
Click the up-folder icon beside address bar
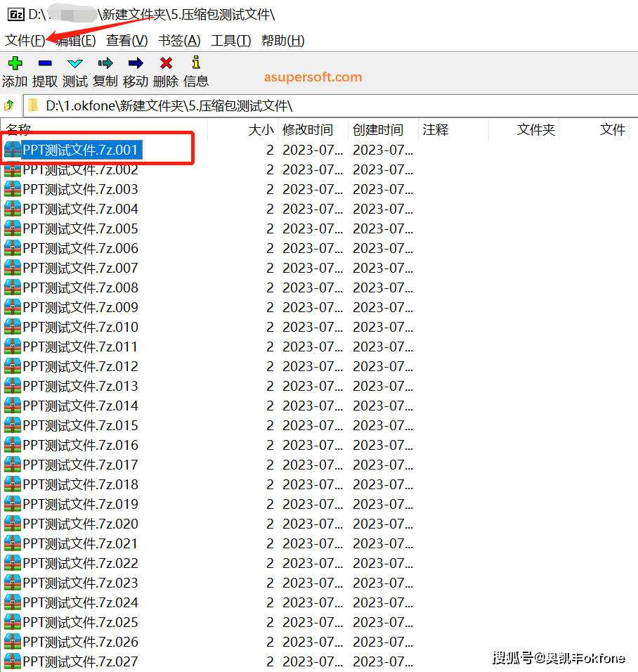[x=9, y=106]
